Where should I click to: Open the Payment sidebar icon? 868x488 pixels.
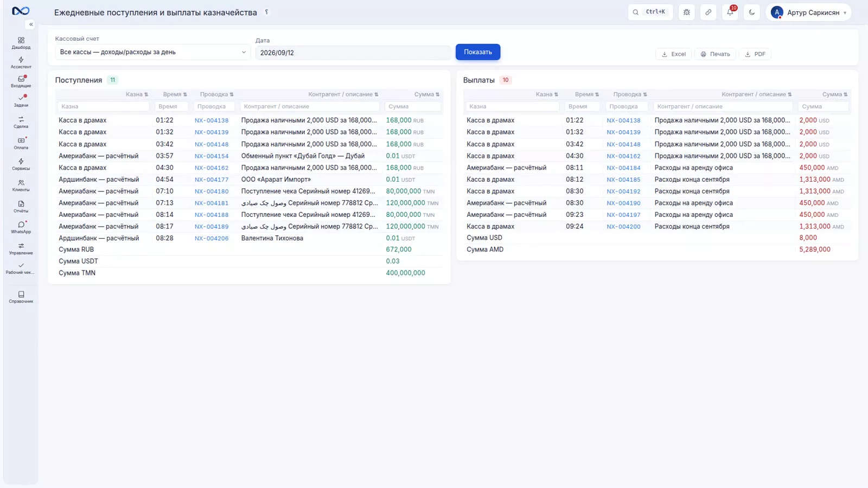coord(21,143)
